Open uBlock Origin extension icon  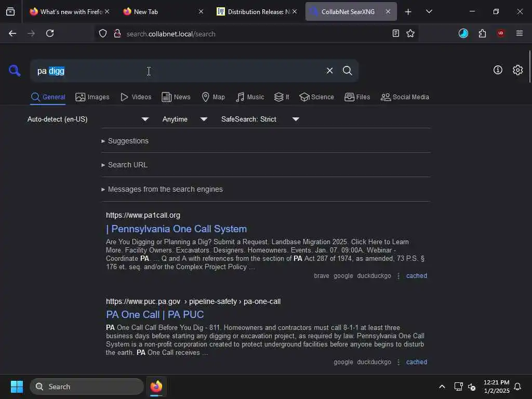pyautogui.click(x=501, y=33)
